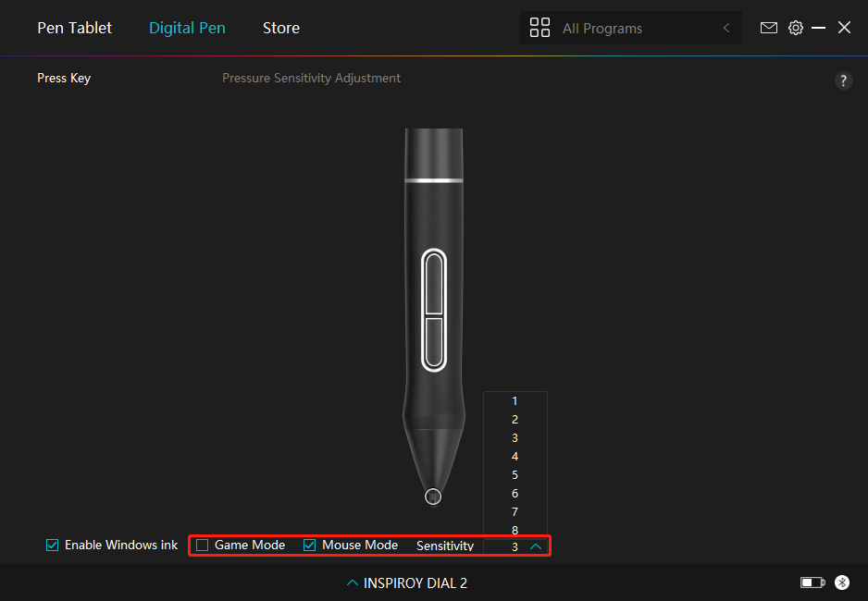Open the Store tab

(281, 28)
